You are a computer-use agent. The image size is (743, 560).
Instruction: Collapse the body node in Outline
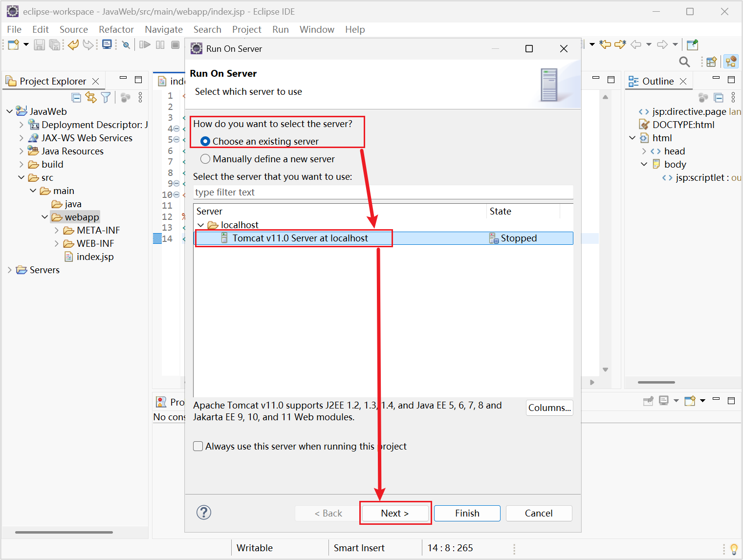click(x=644, y=164)
